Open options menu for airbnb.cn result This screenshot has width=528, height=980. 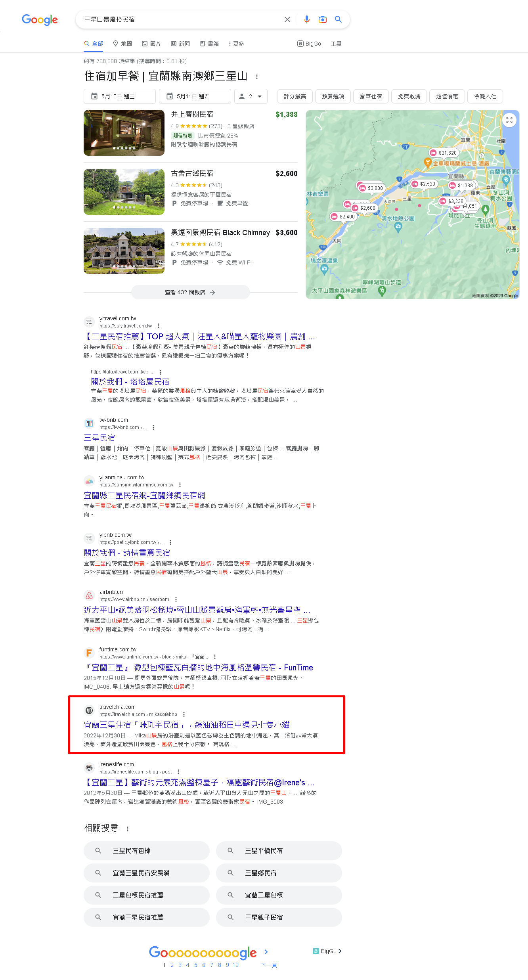pos(176,599)
